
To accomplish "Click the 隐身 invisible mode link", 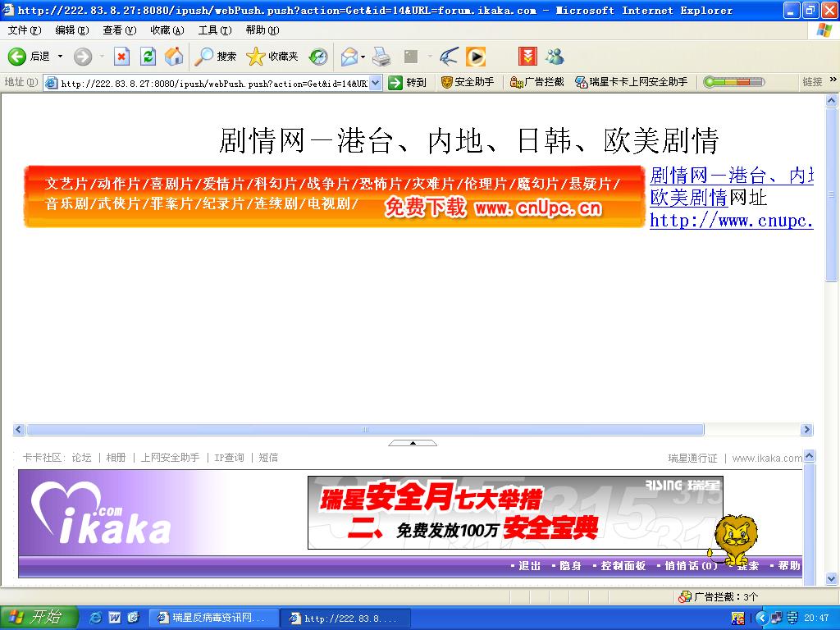I will (x=570, y=566).
